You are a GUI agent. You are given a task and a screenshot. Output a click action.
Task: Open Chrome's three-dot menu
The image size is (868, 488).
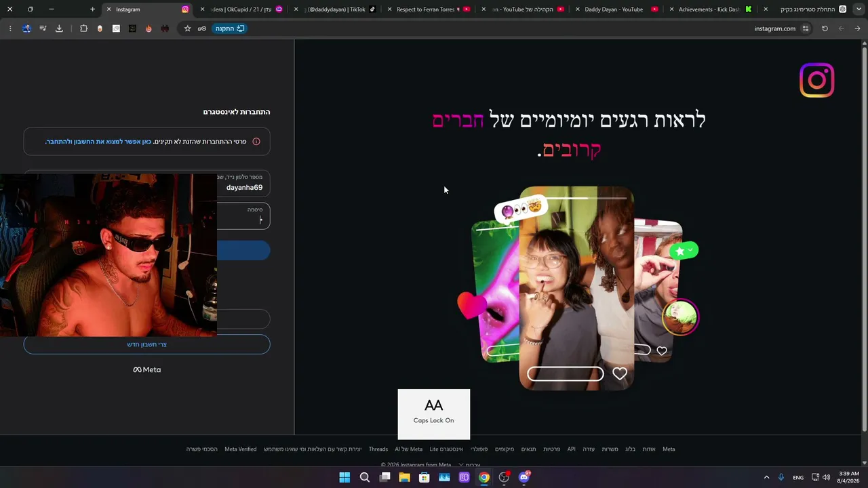click(x=10, y=28)
